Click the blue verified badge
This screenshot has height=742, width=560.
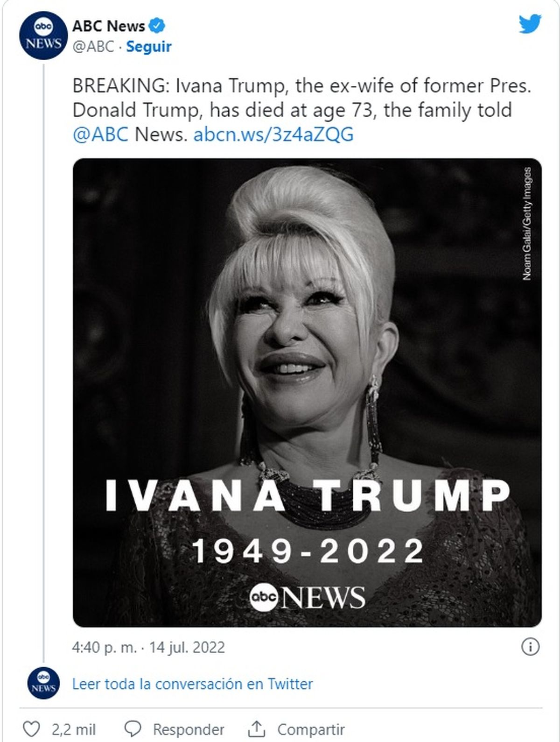[157, 26]
